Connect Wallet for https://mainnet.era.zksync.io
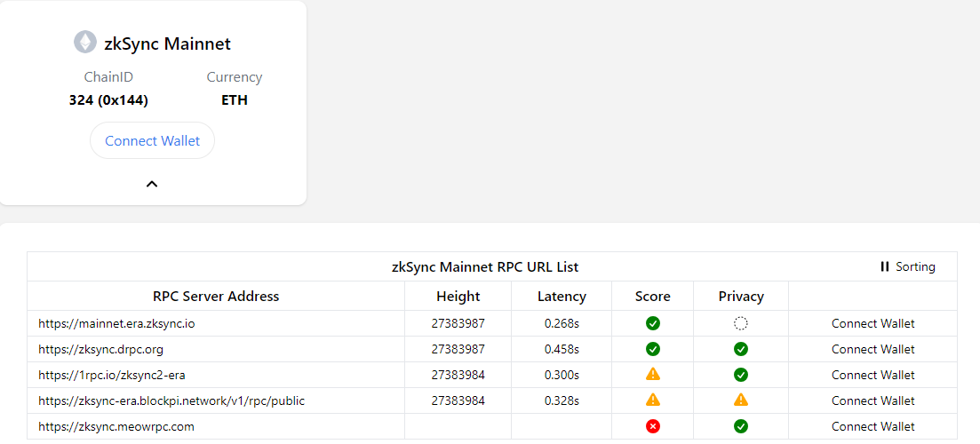 (x=873, y=323)
